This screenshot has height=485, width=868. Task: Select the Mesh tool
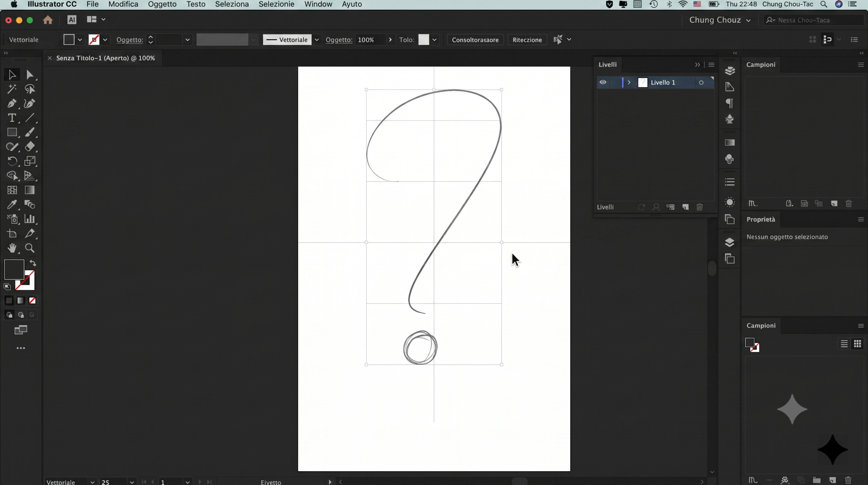coord(12,190)
